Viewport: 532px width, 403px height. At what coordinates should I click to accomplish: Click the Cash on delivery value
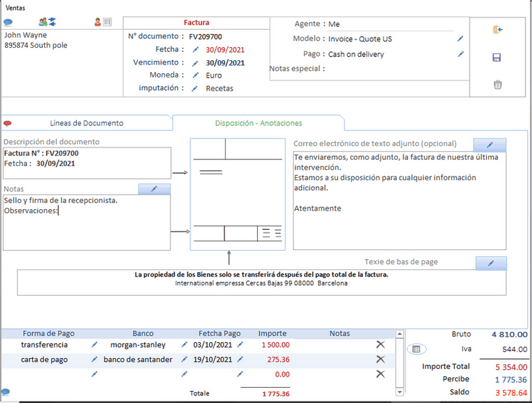356,54
